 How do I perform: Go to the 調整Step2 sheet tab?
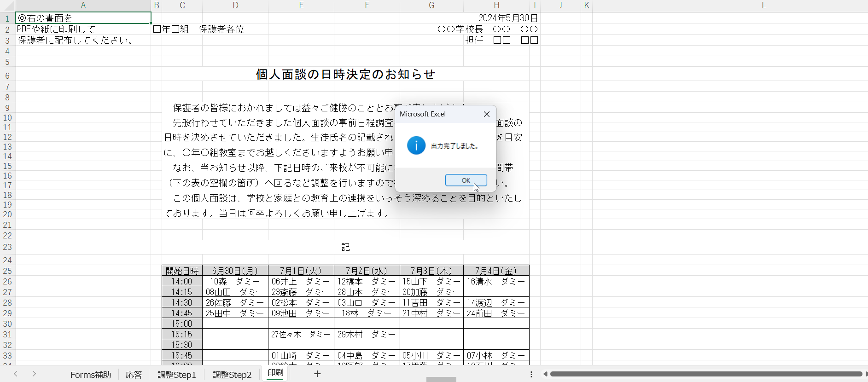[x=232, y=375]
